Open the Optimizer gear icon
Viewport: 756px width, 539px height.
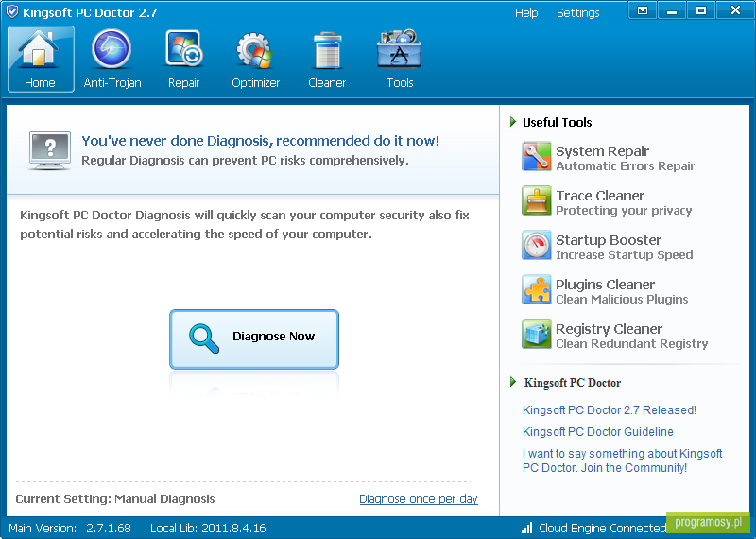(254, 50)
